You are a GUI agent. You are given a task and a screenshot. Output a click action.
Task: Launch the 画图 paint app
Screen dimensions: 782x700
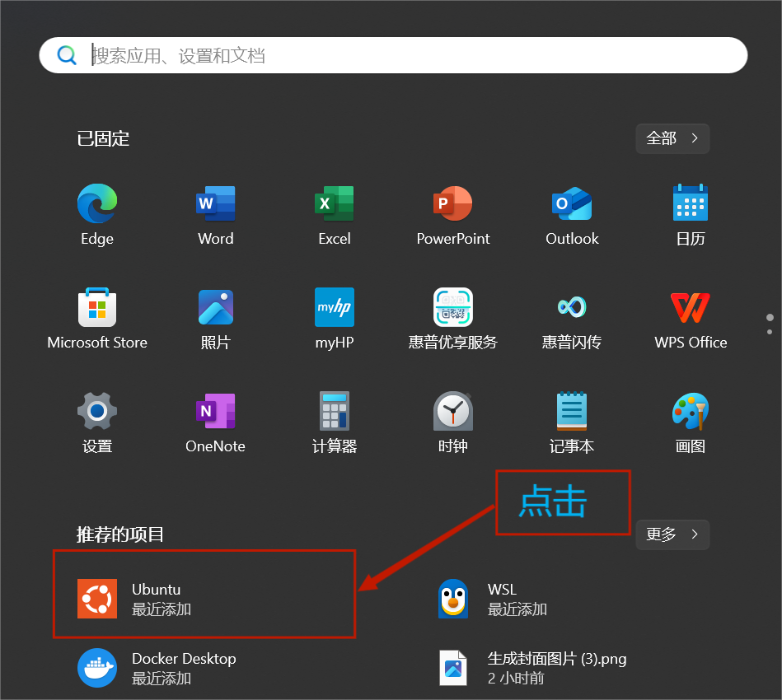coord(691,412)
